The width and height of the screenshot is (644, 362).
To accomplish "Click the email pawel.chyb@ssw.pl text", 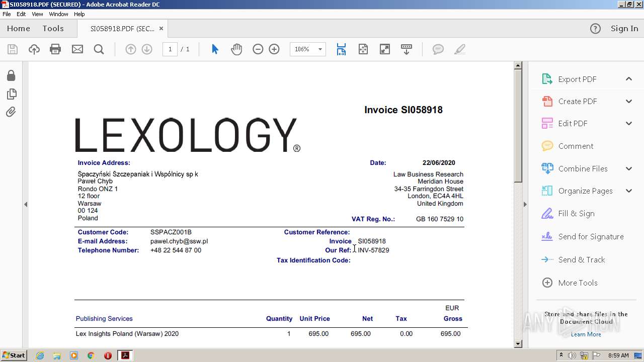I will (x=179, y=241).
